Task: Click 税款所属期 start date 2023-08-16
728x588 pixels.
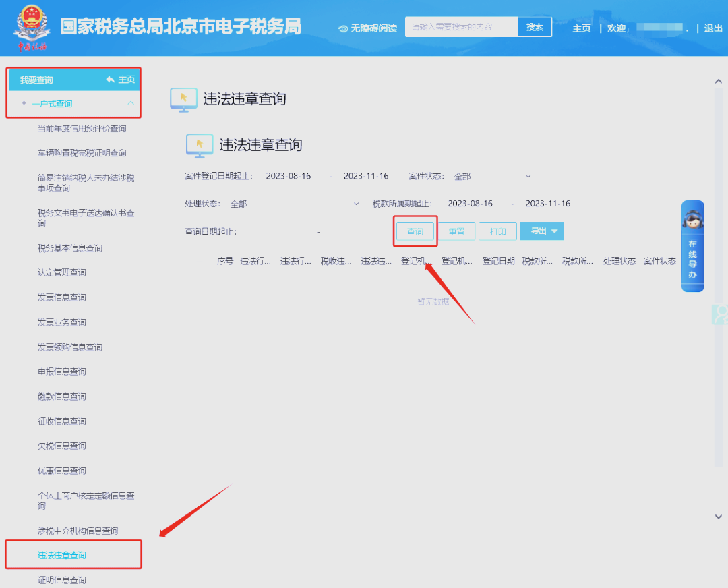Action: coord(470,204)
